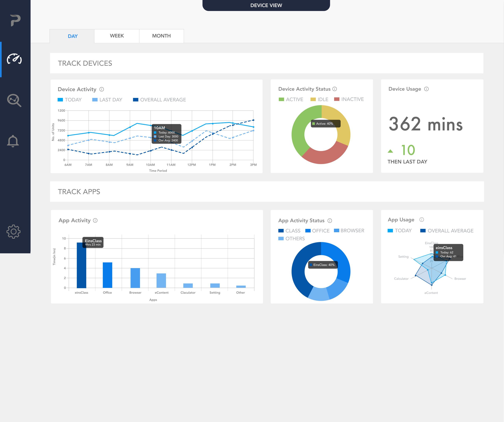Image resolution: width=504 pixels, height=422 pixels.
Task: Click the DEVICE VIEW header button
Action: pyautogui.click(x=266, y=5)
